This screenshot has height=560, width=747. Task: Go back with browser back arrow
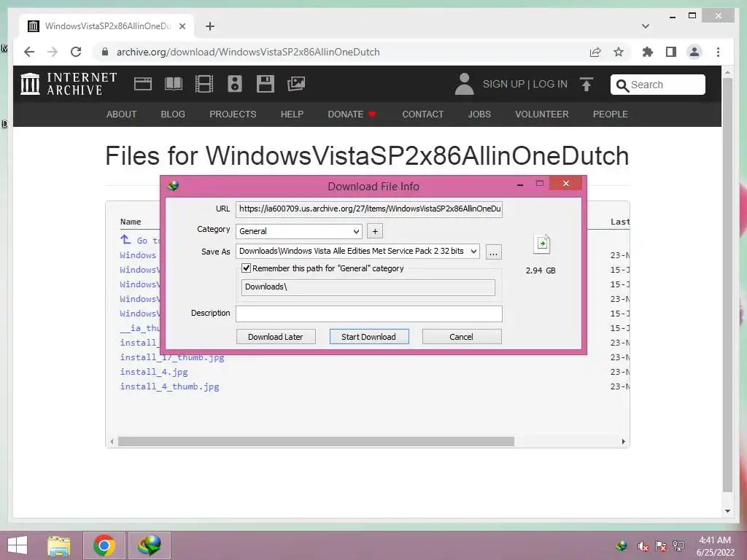tap(29, 52)
